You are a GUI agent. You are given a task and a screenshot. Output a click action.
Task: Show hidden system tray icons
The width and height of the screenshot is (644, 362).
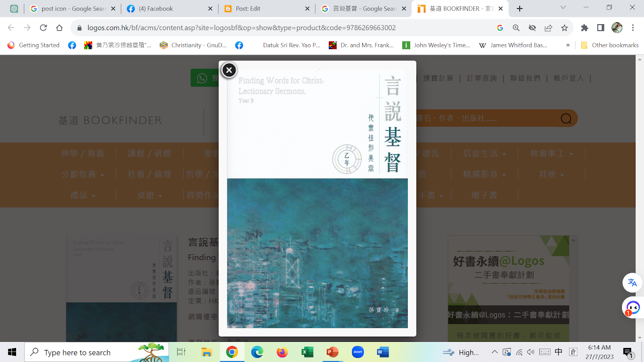click(494, 352)
